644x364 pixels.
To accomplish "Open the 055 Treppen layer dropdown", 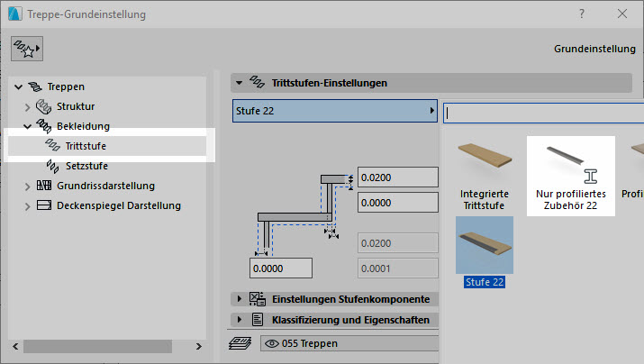I will point(349,343).
